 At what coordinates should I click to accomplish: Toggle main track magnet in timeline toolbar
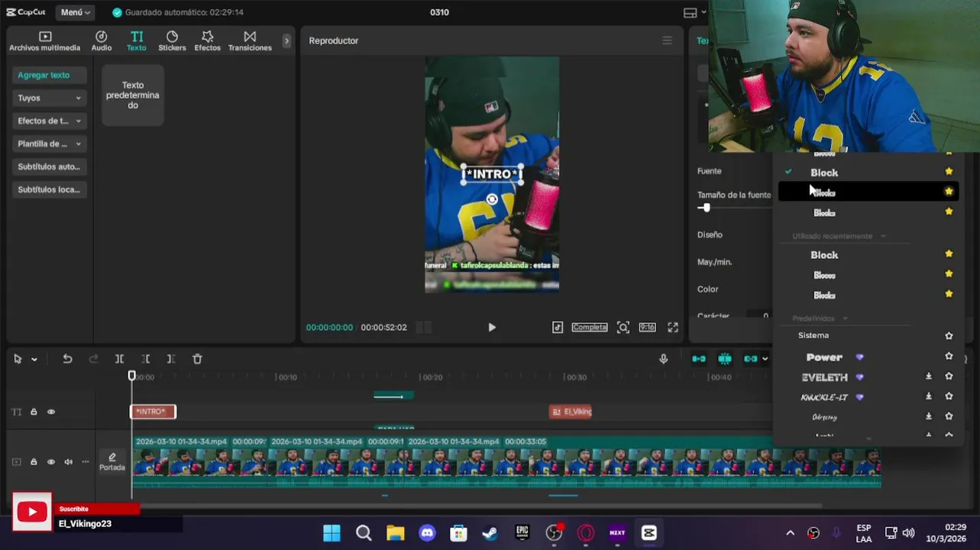(x=699, y=359)
